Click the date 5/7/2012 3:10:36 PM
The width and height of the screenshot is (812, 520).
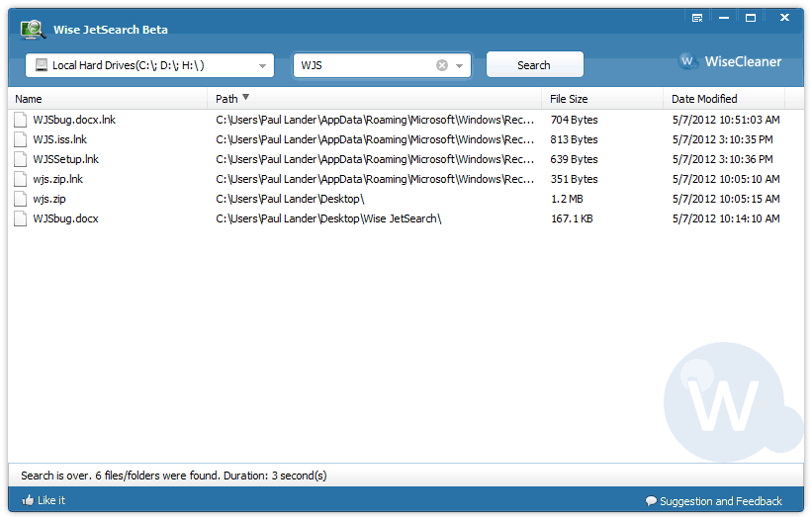pos(722,159)
